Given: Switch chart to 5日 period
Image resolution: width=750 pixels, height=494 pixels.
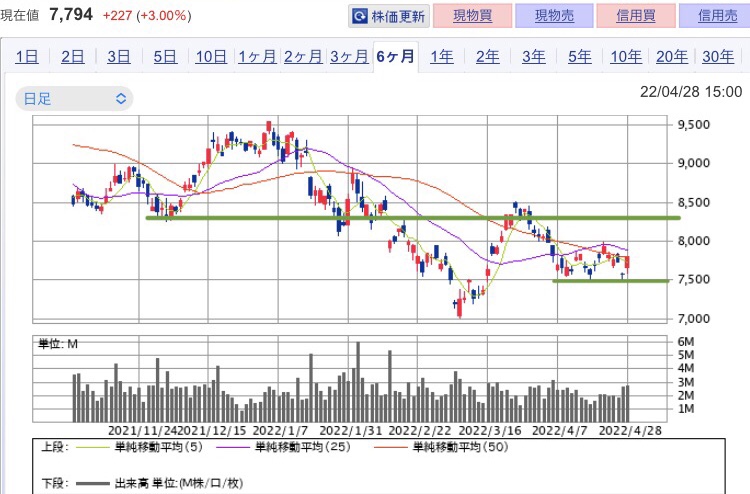Looking at the screenshot, I should pos(165,57).
